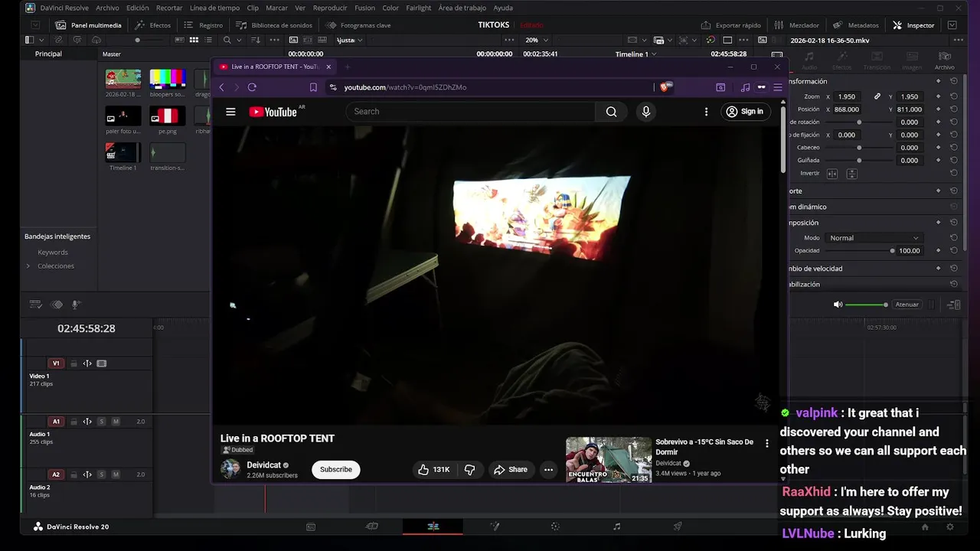This screenshot has width=980, height=551.
Task: Go to the Color page icon
Action: pos(555,527)
